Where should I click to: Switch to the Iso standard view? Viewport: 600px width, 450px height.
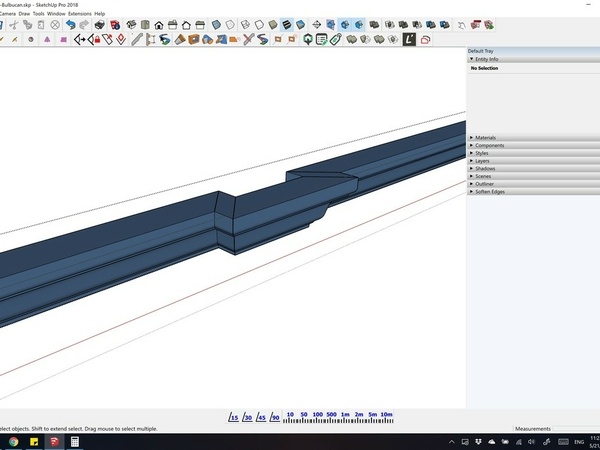130,23
